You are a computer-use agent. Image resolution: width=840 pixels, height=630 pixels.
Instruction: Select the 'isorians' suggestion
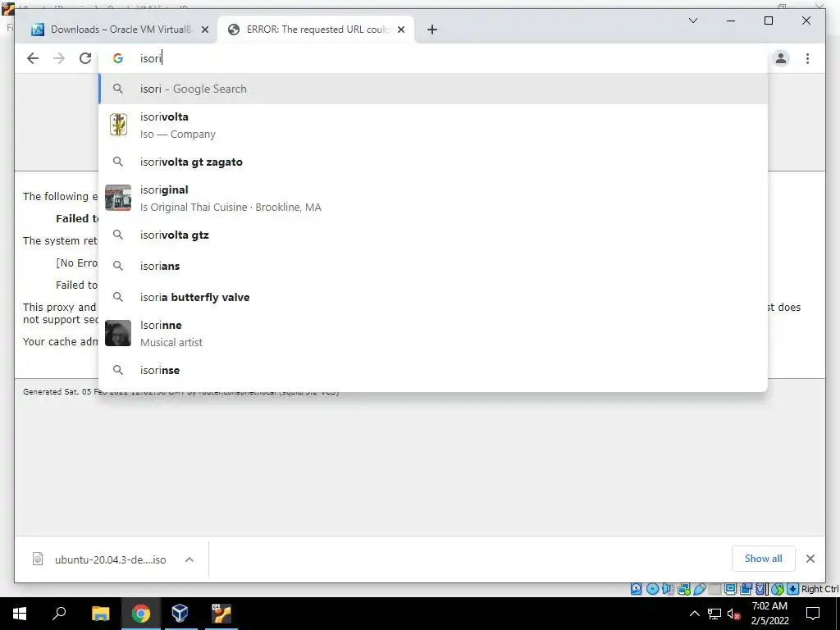tap(433, 267)
